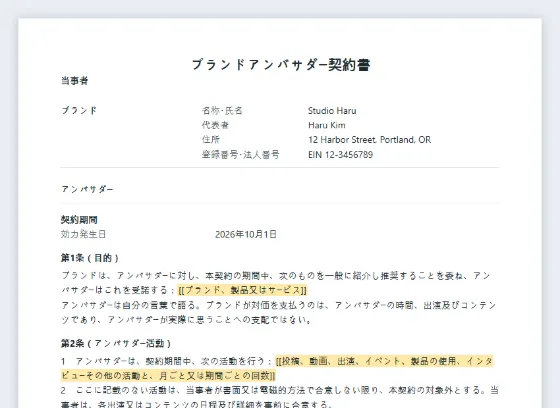Select the 住所 field label
This screenshot has height=408, width=560.
click(x=211, y=140)
